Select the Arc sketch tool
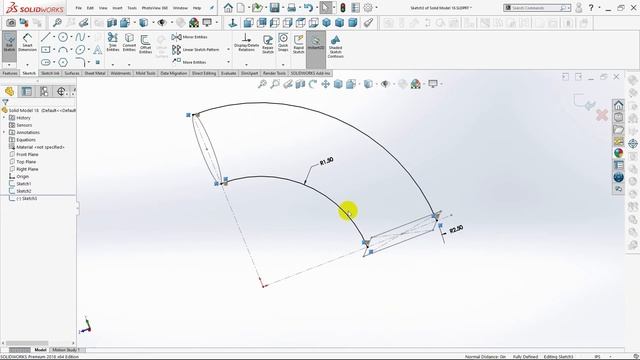The image size is (640, 360). click(62, 50)
